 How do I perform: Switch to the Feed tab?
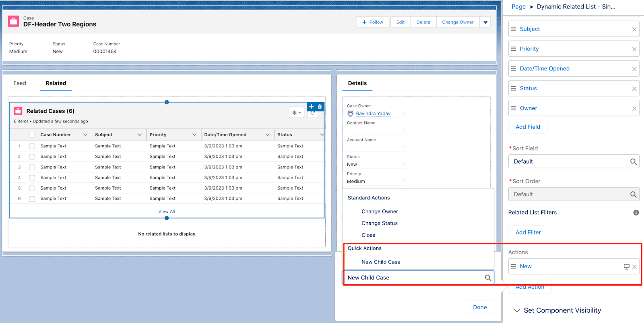point(20,83)
